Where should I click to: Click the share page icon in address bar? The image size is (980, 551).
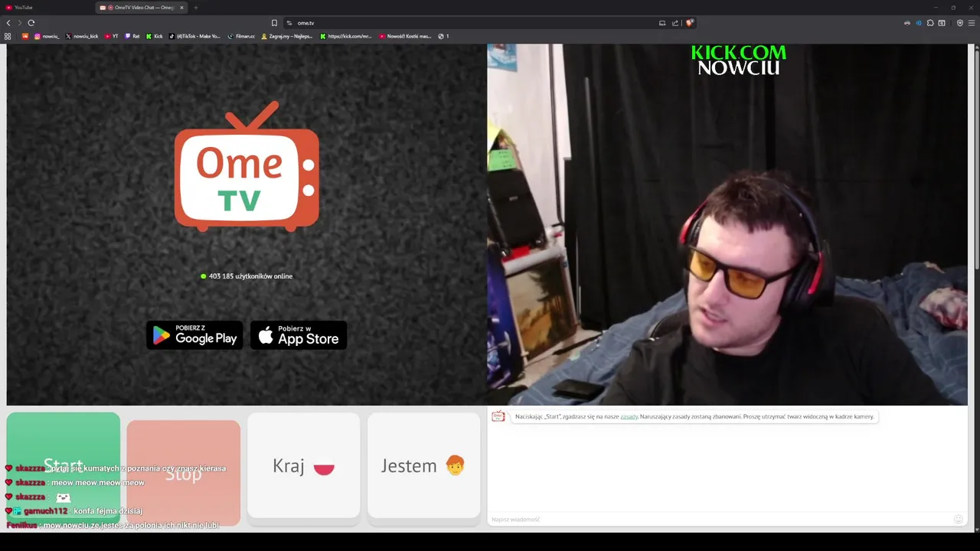[x=675, y=23]
